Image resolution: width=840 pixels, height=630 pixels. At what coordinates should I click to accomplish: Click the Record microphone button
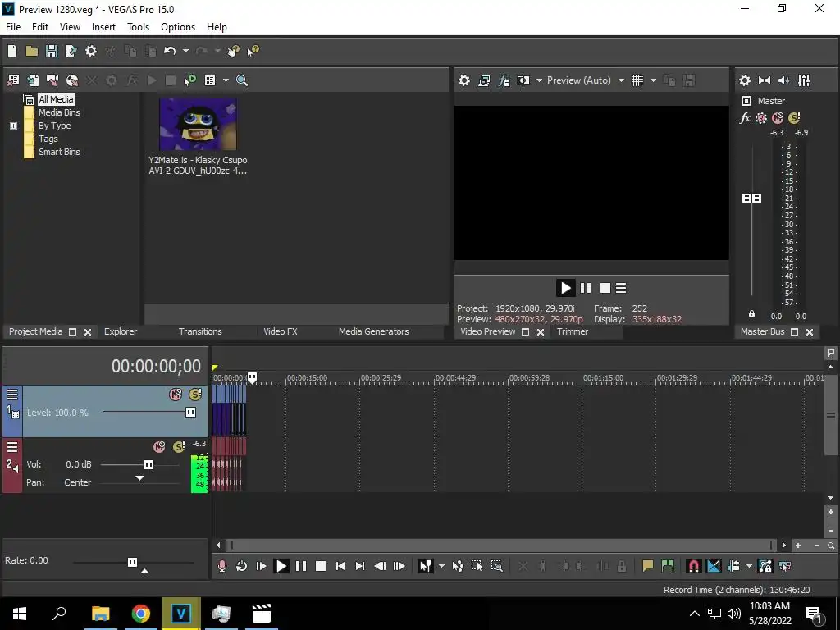[221, 566]
